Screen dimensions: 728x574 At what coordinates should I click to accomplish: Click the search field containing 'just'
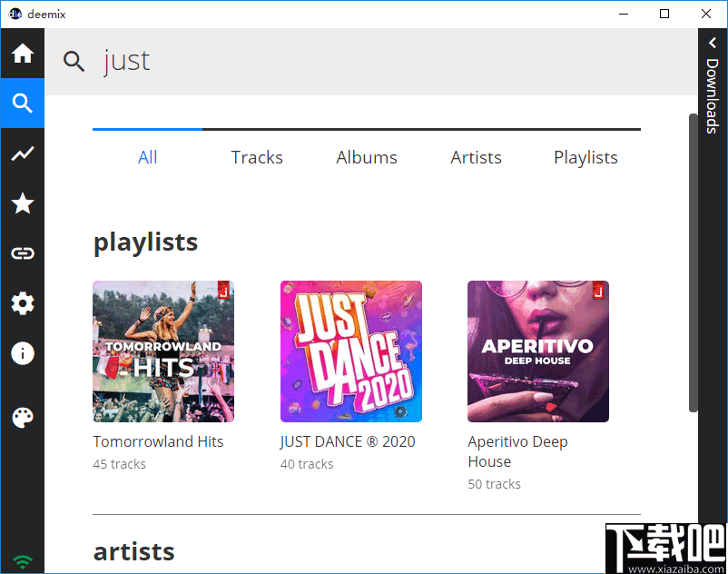point(371,61)
